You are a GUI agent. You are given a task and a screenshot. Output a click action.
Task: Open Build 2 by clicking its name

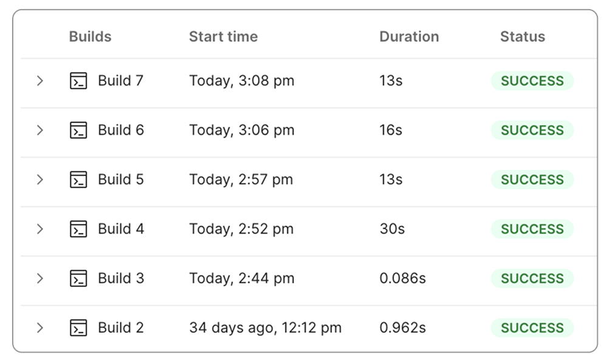[x=121, y=328]
